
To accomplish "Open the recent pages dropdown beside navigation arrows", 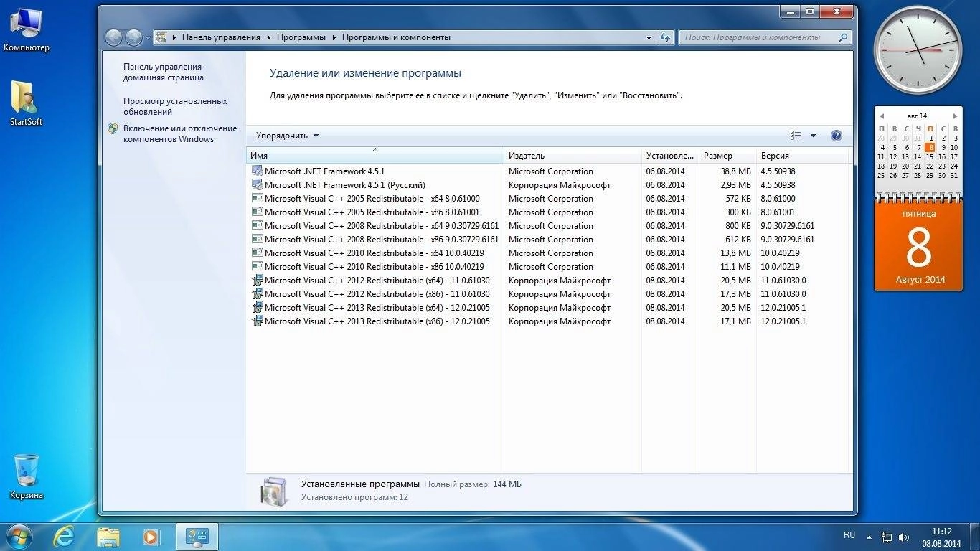I will [148, 38].
